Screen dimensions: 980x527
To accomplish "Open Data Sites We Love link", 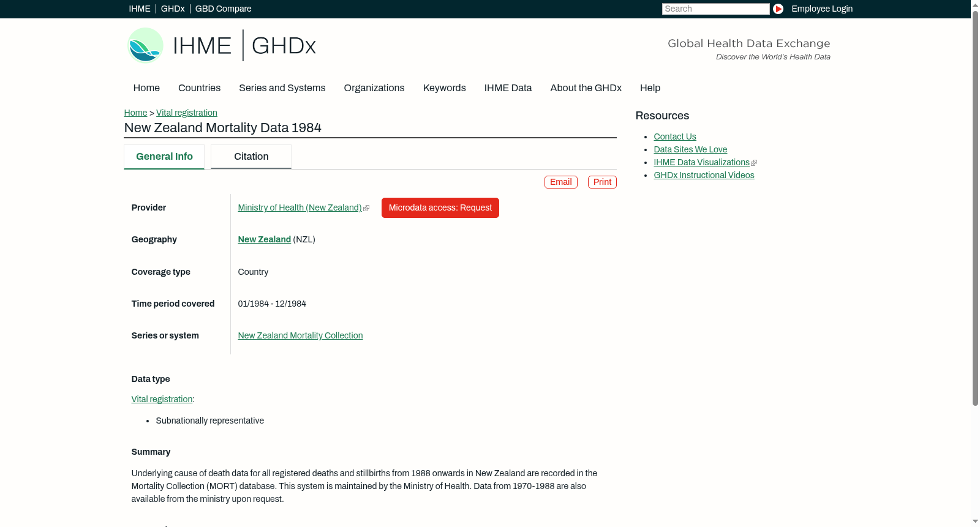I will tap(690, 149).
